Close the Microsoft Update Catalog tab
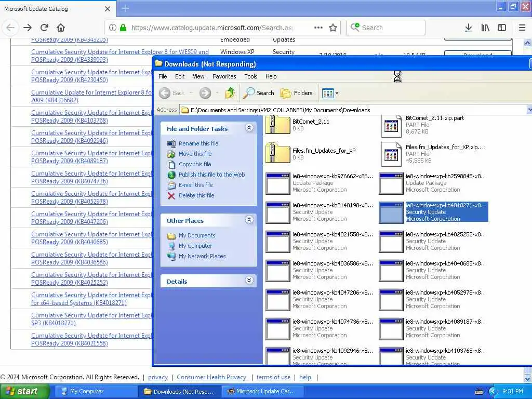This screenshot has height=399, width=532. (x=107, y=9)
